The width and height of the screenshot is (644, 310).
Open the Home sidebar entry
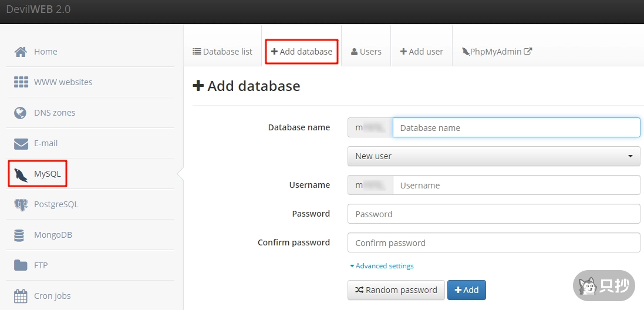pos(90,52)
